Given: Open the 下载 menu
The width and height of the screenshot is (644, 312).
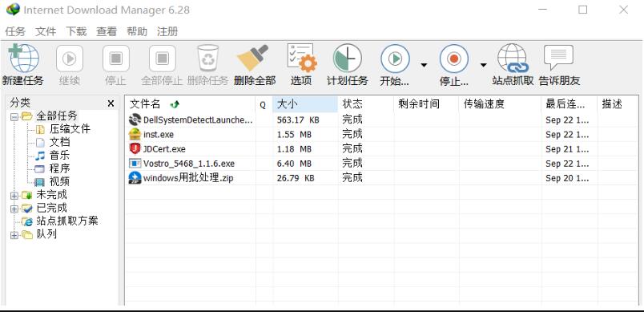Looking at the screenshot, I should click(x=76, y=31).
